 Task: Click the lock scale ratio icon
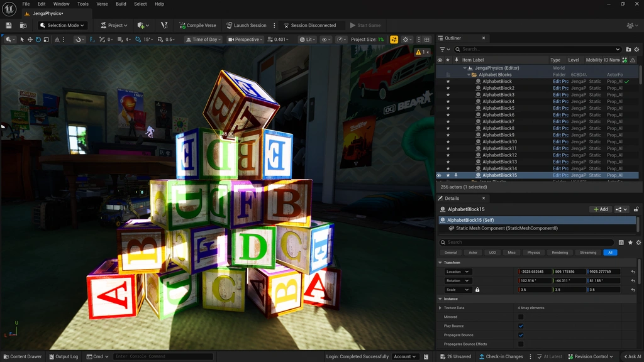[x=477, y=290]
